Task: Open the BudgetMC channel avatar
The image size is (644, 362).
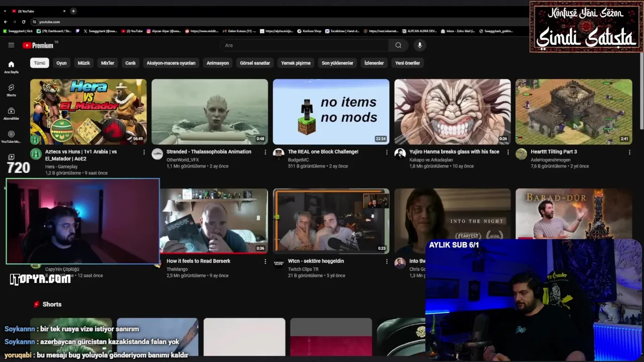Action: tap(278, 154)
